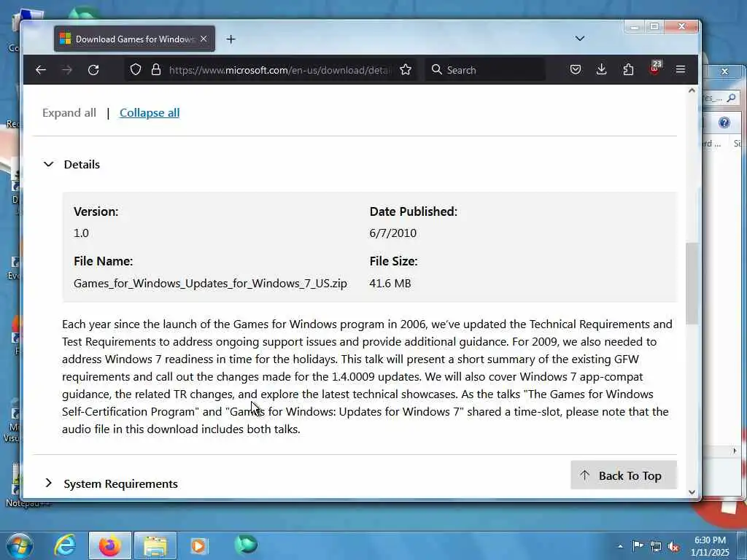This screenshot has width=747, height=560.
Task: Open the Pocket save icon
Action: (576, 70)
